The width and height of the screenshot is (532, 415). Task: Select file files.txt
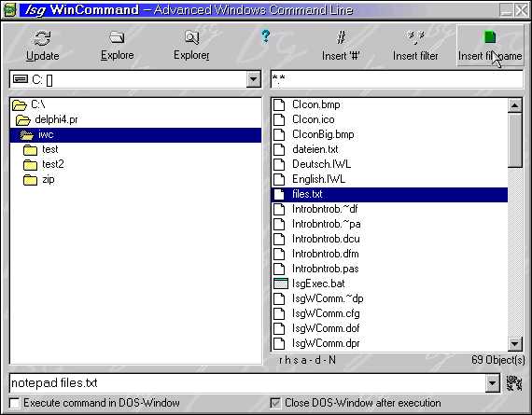[x=389, y=194]
